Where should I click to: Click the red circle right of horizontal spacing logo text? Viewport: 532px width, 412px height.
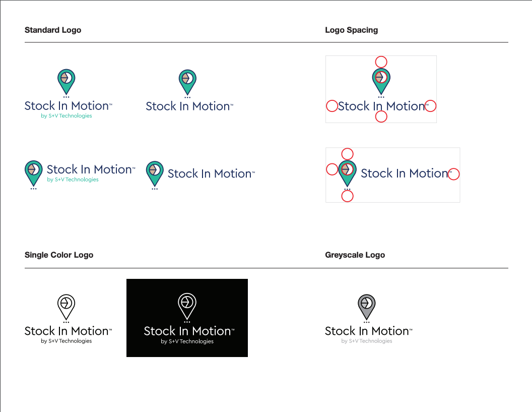(x=454, y=174)
